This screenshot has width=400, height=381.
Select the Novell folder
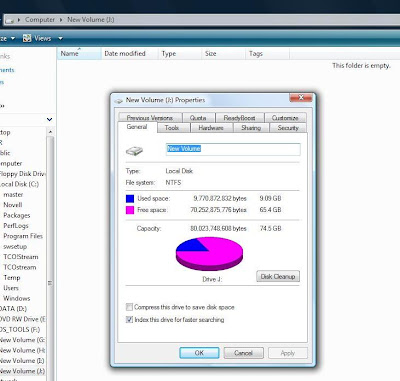[x=13, y=205]
